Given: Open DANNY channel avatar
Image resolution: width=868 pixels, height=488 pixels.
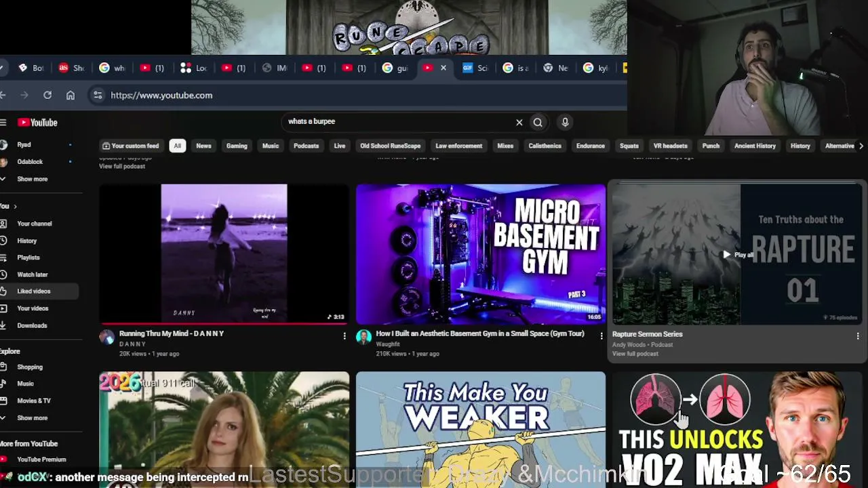Looking at the screenshot, I should click(x=107, y=338).
